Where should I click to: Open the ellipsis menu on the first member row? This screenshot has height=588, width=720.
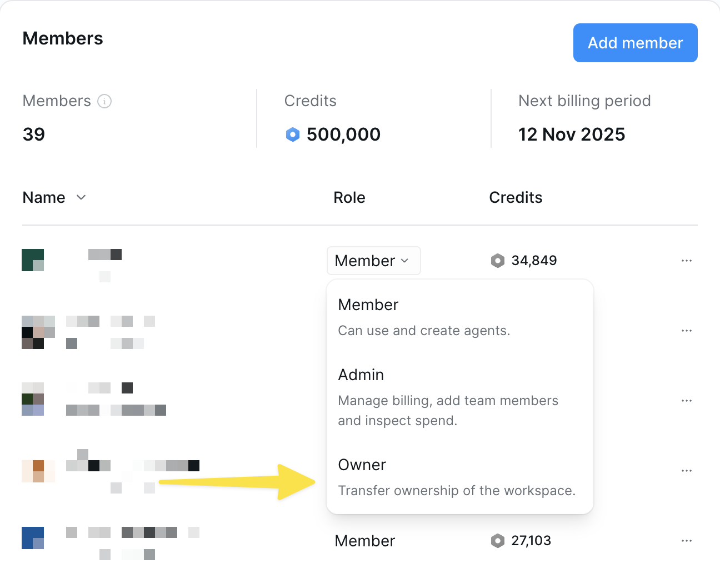[x=687, y=260]
